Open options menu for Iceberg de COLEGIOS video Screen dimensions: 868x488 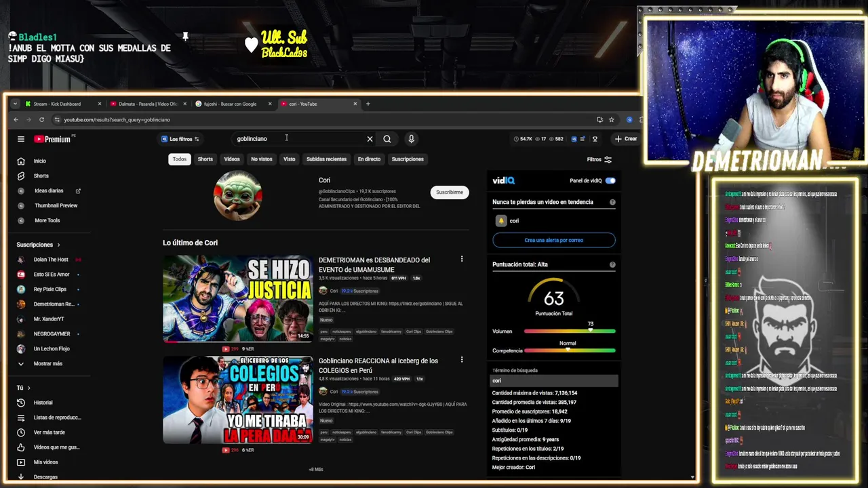pos(462,360)
